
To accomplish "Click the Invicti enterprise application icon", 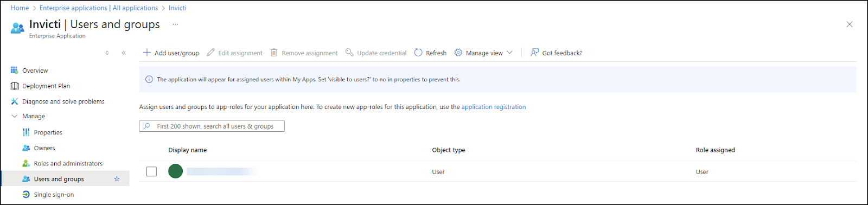I will [17, 28].
